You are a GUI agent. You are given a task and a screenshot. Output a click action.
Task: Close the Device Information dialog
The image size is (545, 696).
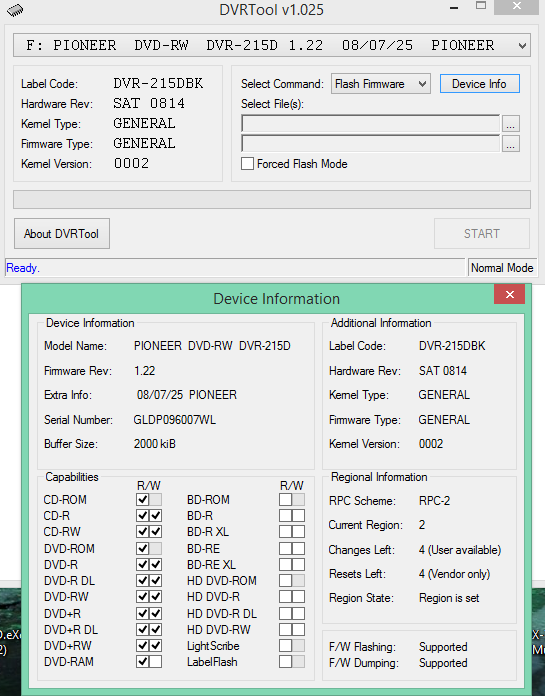tap(509, 294)
